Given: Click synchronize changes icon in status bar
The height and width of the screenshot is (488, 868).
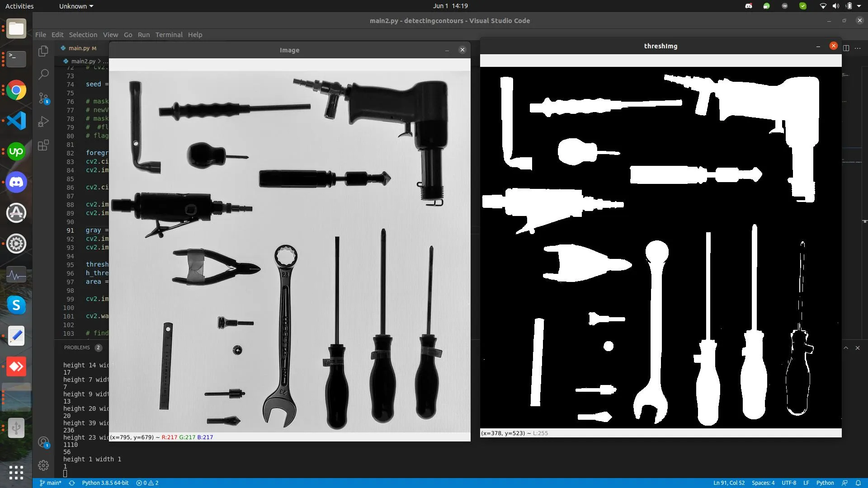Looking at the screenshot, I should point(71,483).
